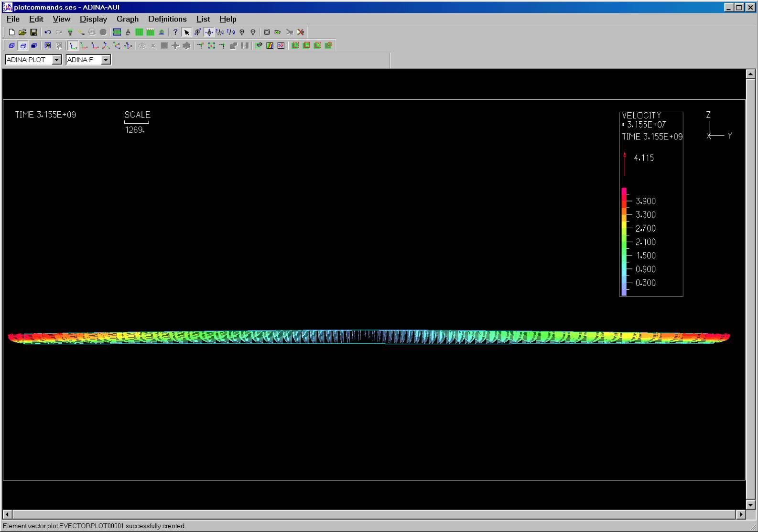758x532 pixels.
Task: Click the velocity color scale bar
Action: 624,242
